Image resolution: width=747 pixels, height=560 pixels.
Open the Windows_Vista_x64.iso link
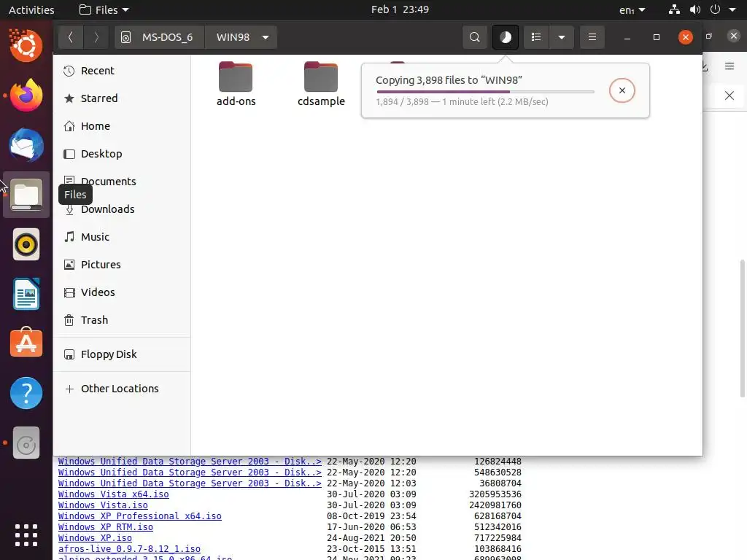[113, 494]
